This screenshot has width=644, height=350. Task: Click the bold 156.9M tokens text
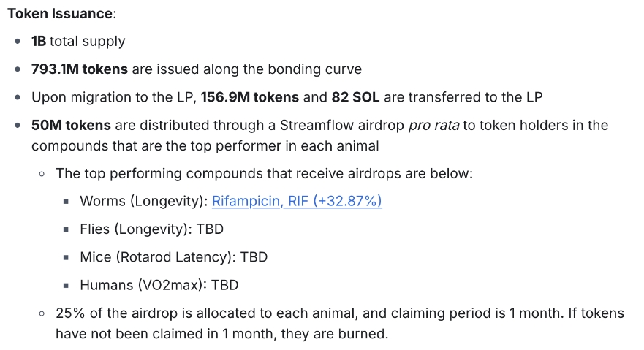pyautogui.click(x=250, y=97)
